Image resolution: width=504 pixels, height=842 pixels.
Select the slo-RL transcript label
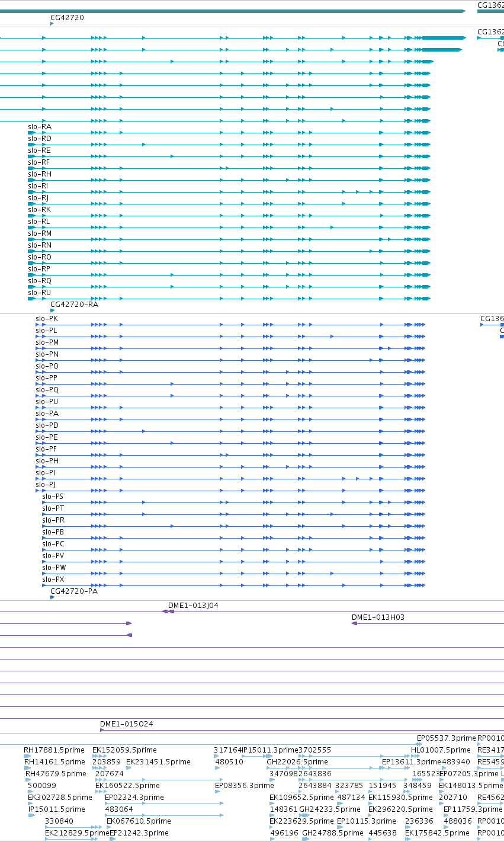pyautogui.click(x=39, y=222)
